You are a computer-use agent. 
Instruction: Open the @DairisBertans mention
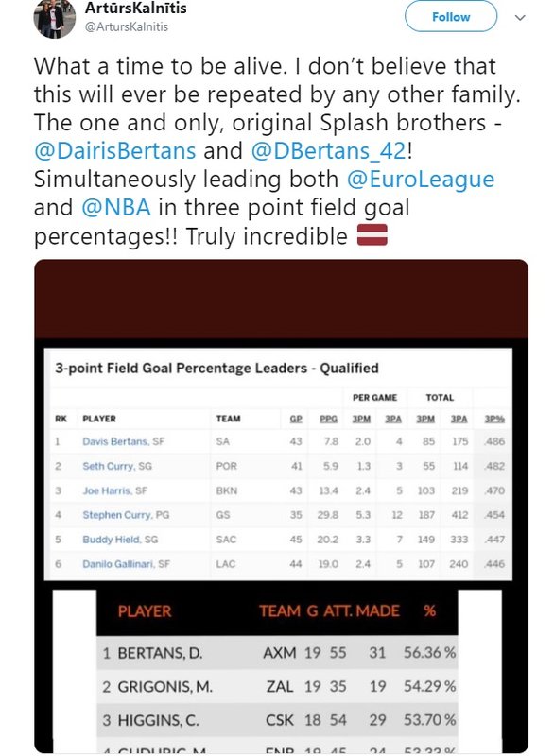pos(115,151)
